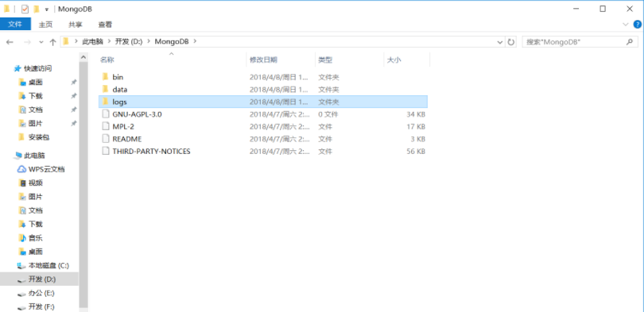The width and height of the screenshot is (644, 312).
Task: Sort by the 修改日期 column header
Action: tap(281, 60)
